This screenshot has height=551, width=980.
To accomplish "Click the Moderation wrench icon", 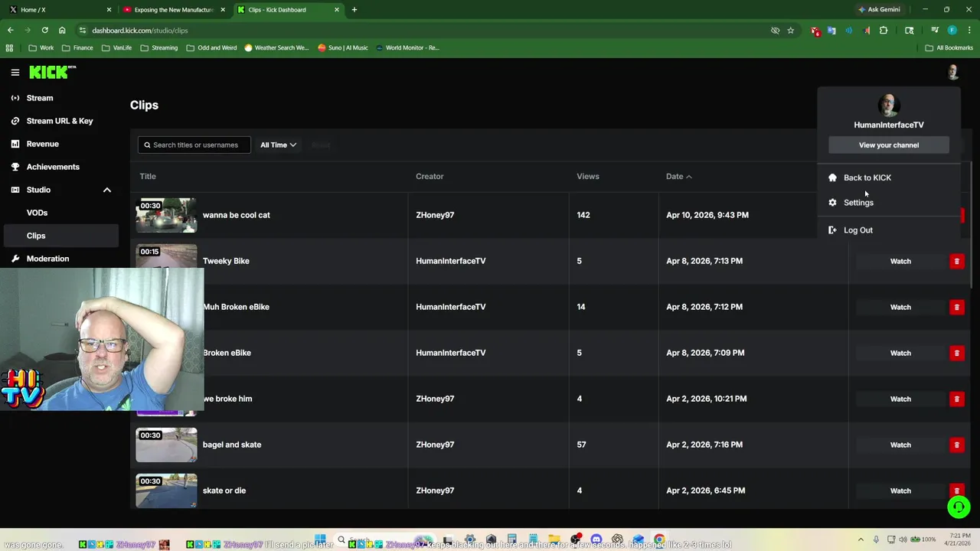I will pos(15,259).
